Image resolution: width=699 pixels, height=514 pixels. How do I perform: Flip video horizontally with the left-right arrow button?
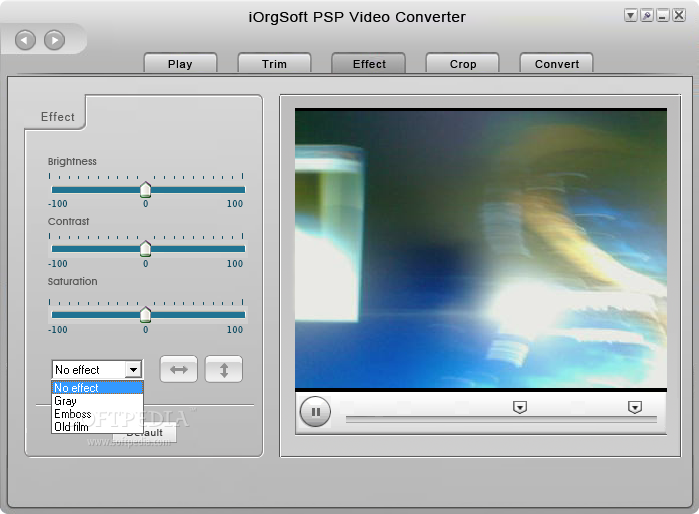point(179,369)
